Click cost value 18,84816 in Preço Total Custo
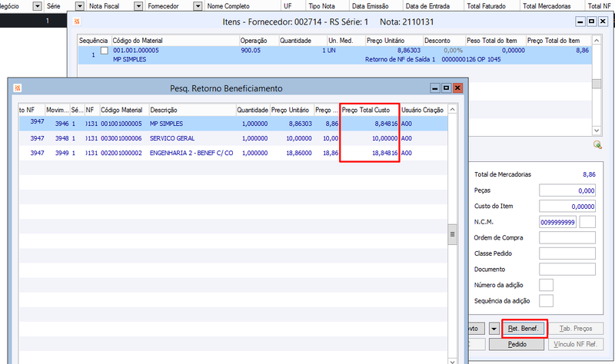Viewport: 615px width, 364px height. pos(385,153)
